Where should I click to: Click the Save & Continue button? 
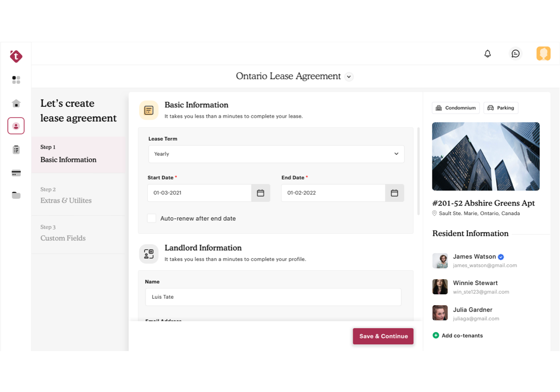click(x=383, y=336)
